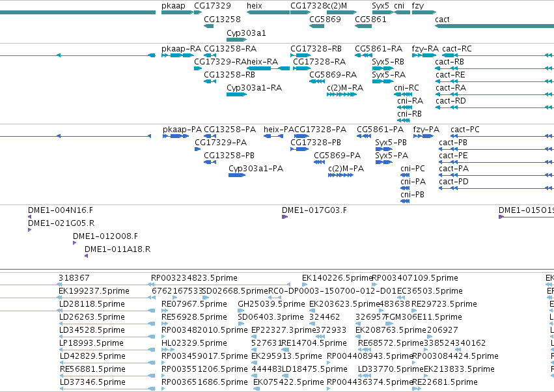Click the cact-RD transcript label
554x392 pixels.
click(x=450, y=101)
